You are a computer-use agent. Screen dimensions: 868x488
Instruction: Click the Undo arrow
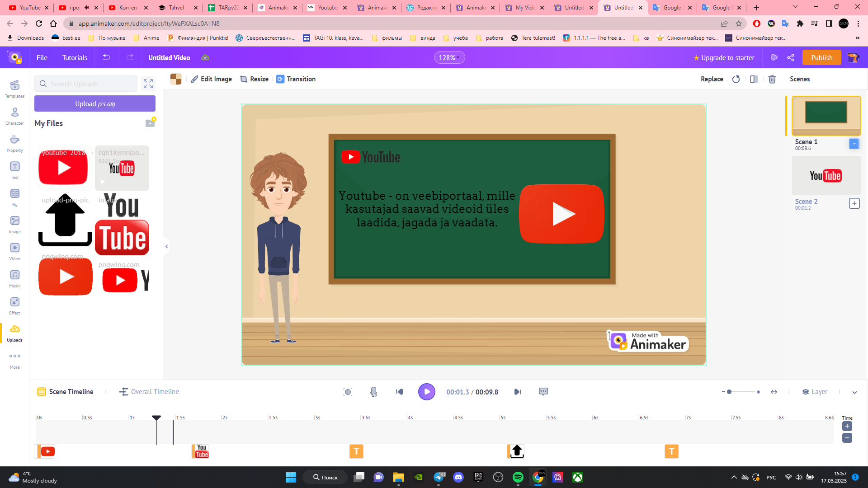point(106,57)
